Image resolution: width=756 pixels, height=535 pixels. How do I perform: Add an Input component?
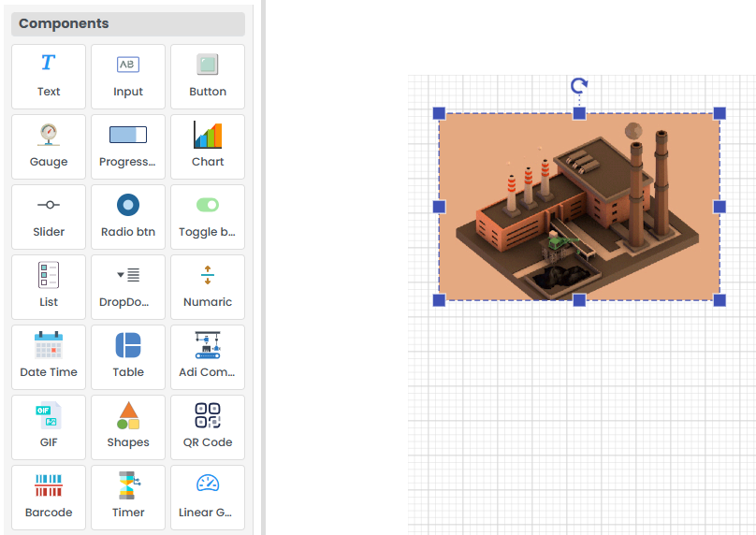[128, 77]
